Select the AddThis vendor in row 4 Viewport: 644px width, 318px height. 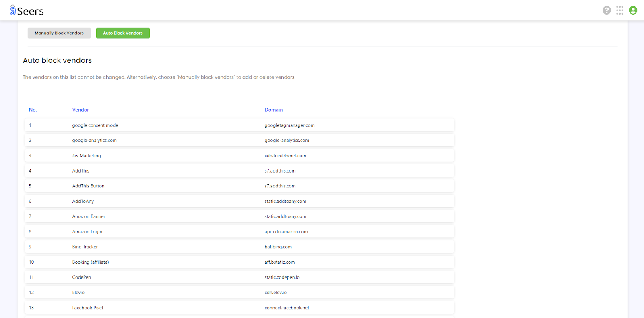coord(80,171)
